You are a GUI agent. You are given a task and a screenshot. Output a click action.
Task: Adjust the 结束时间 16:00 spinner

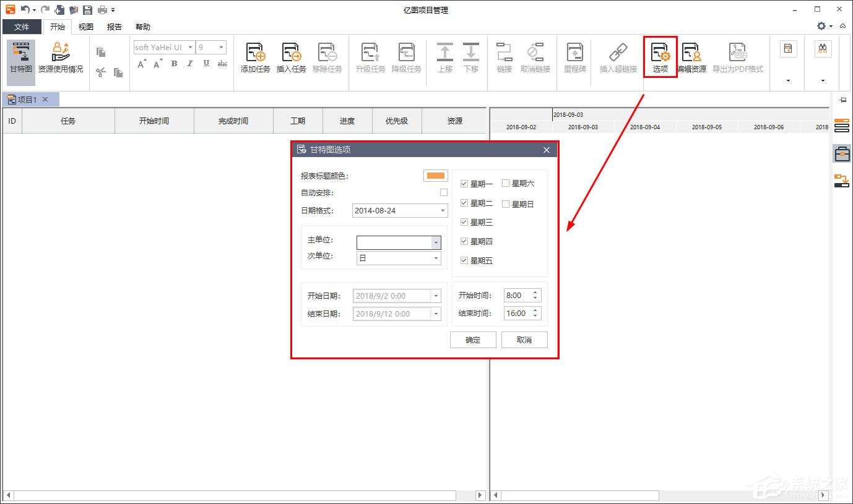(x=536, y=314)
